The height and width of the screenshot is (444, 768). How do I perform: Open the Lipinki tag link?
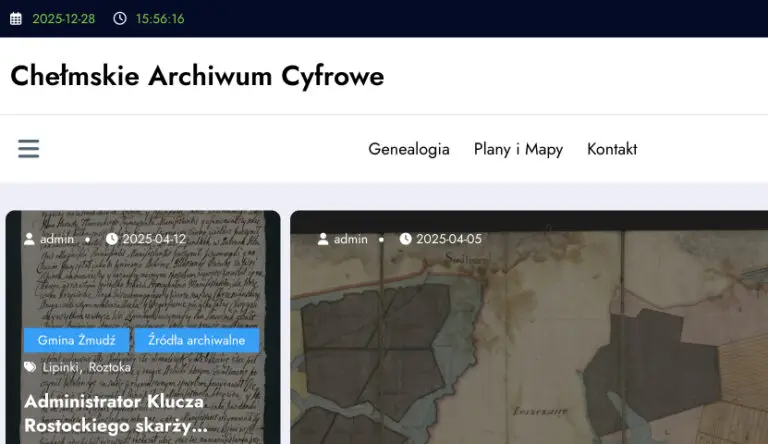[61, 367]
